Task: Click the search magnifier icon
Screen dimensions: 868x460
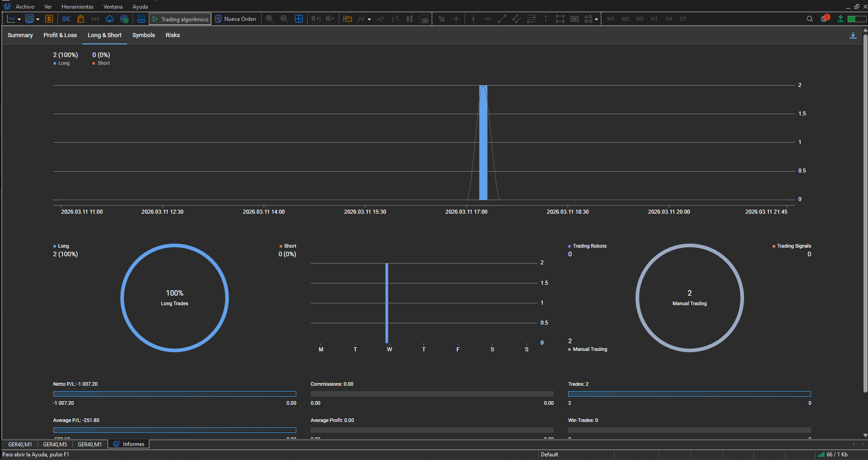Action: click(810, 19)
